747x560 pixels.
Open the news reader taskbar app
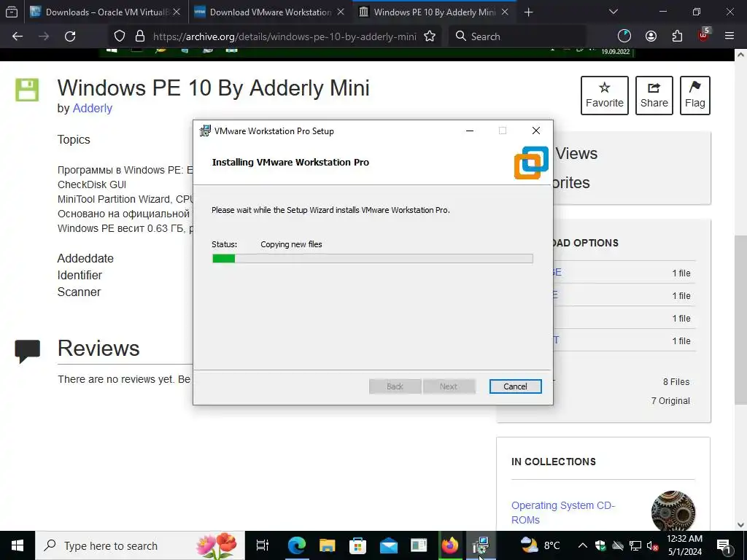pos(419,545)
